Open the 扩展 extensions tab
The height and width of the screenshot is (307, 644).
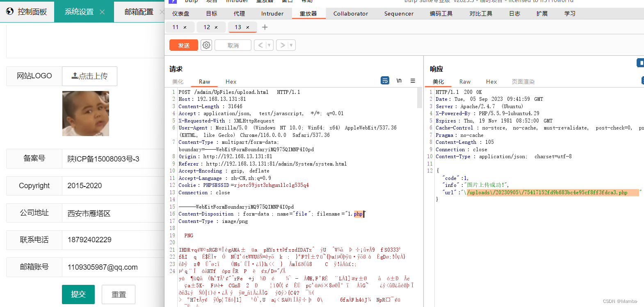542,14
